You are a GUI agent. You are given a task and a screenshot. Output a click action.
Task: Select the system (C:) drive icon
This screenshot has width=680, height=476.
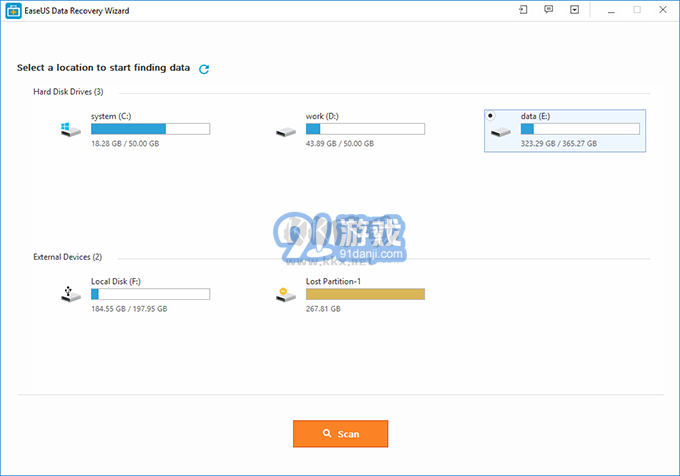pos(71,130)
